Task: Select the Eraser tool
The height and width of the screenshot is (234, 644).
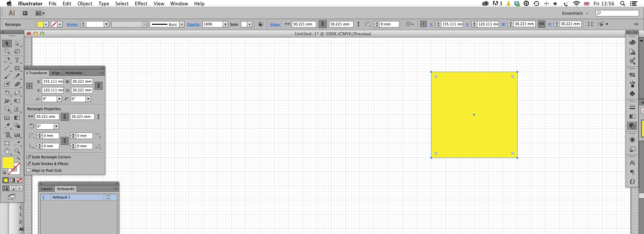Action: coord(17,84)
